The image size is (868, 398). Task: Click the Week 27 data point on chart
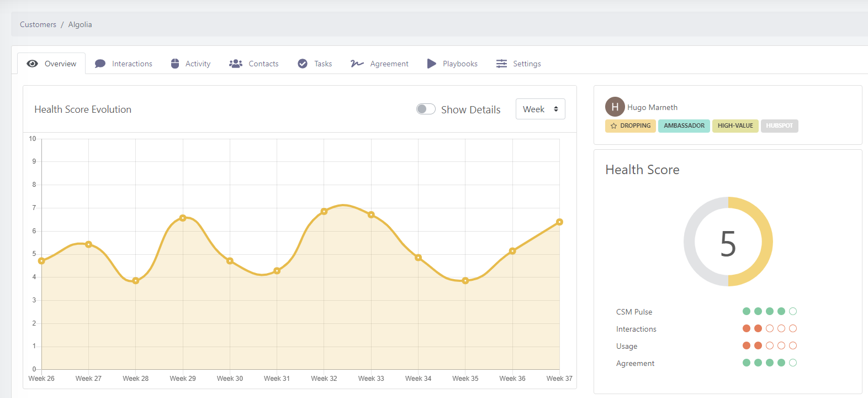(88, 244)
